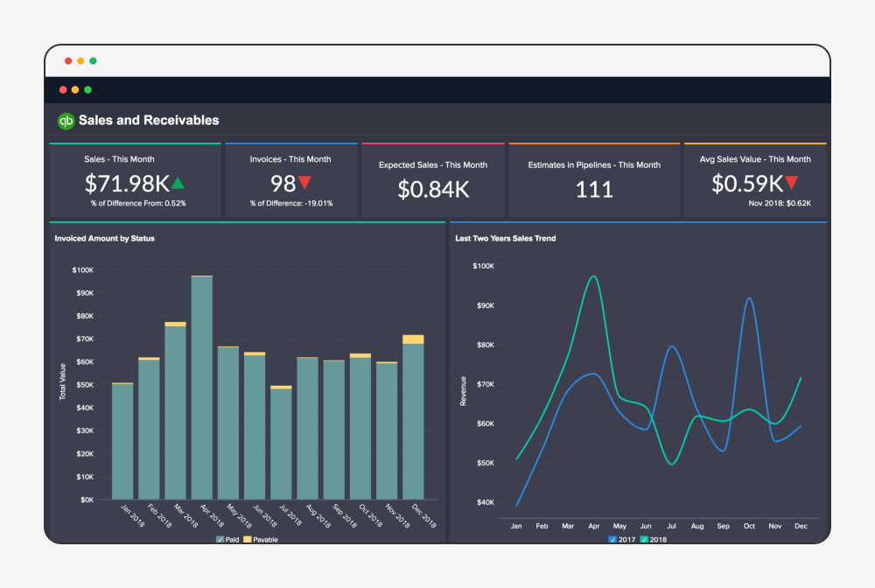Select the Estimates in Pipelines card

pyautogui.click(x=594, y=179)
